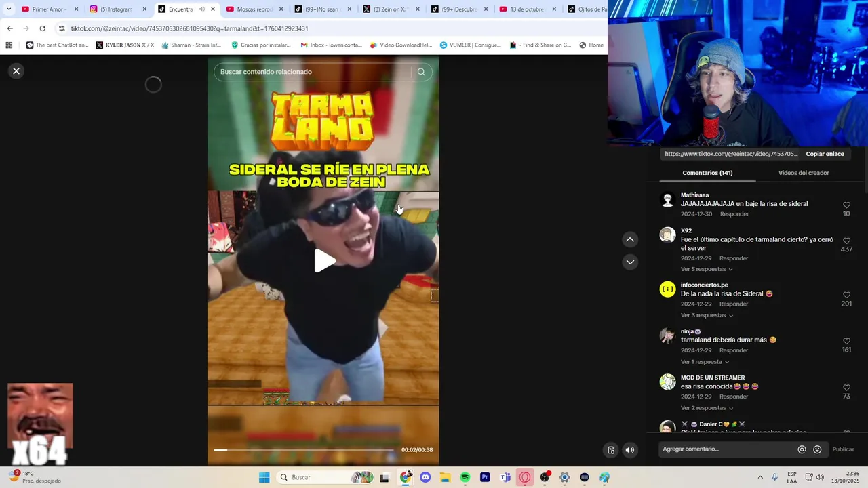
Task: Reply to Mathiaaaa's comment
Action: [734, 214]
